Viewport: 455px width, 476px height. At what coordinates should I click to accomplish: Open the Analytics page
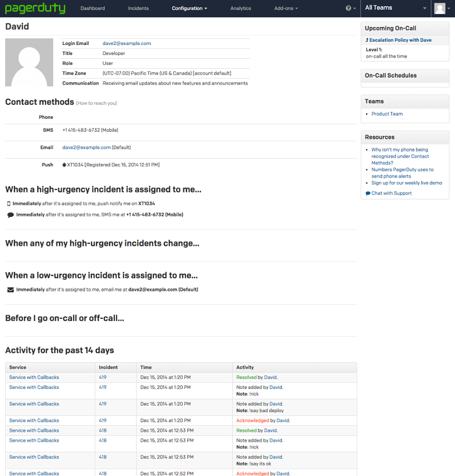tap(241, 8)
